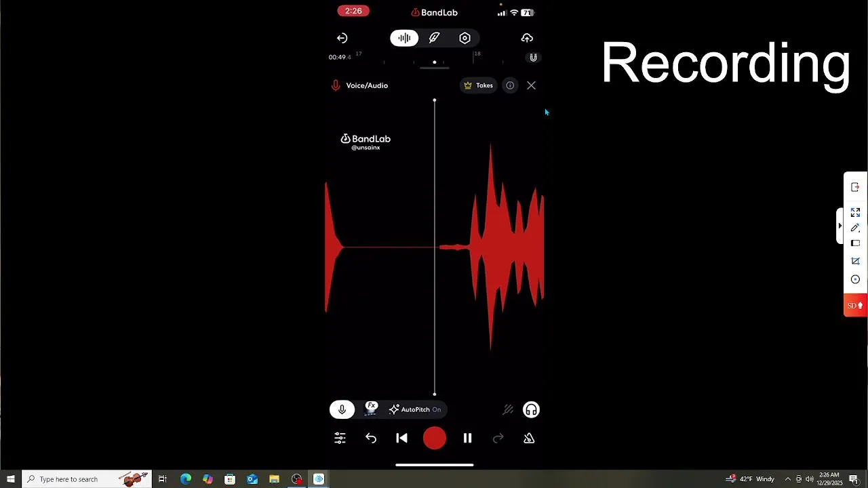868x488 pixels.
Task: Click the Type here to search box
Action: coord(87,479)
